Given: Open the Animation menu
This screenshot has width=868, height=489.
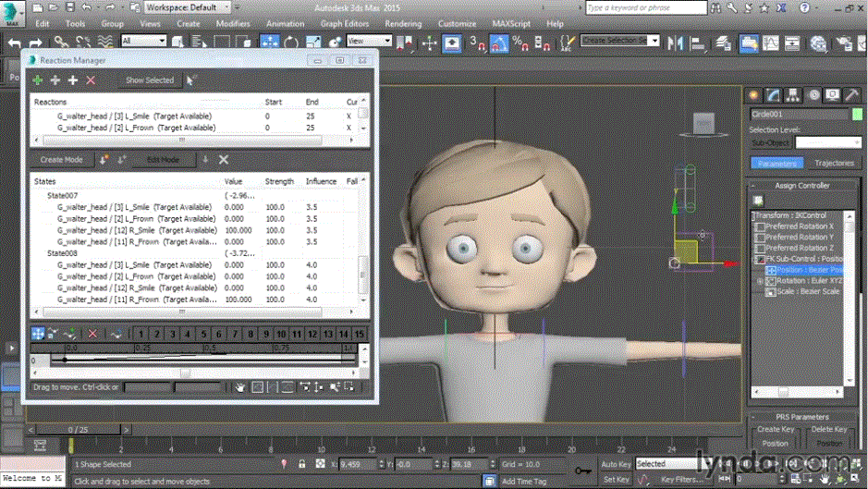Looking at the screenshot, I should pos(285,24).
